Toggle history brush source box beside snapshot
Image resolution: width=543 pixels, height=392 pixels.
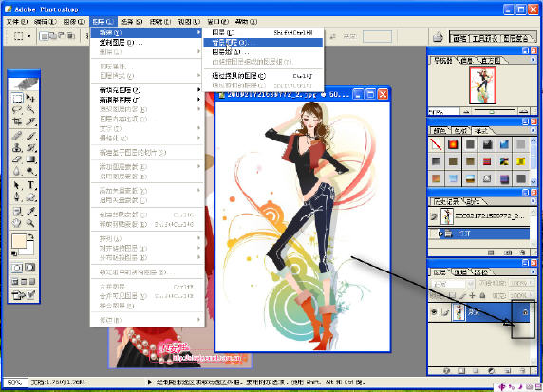[x=434, y=216]
